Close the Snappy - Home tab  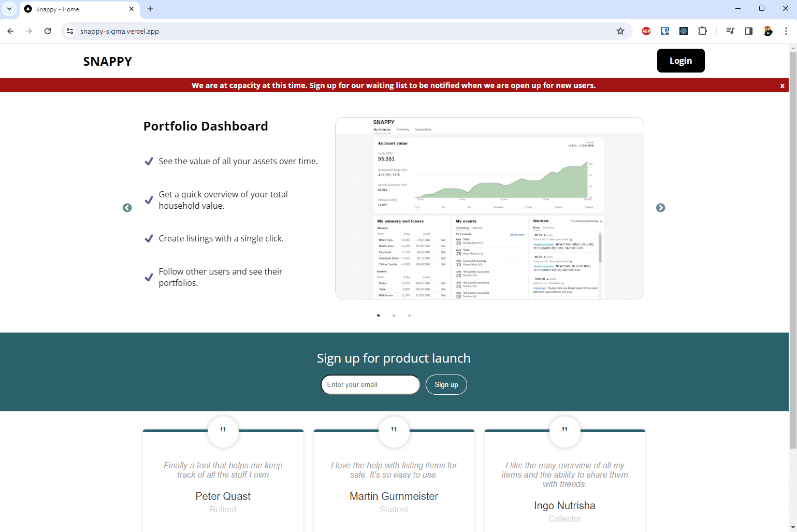coord(132,9)
